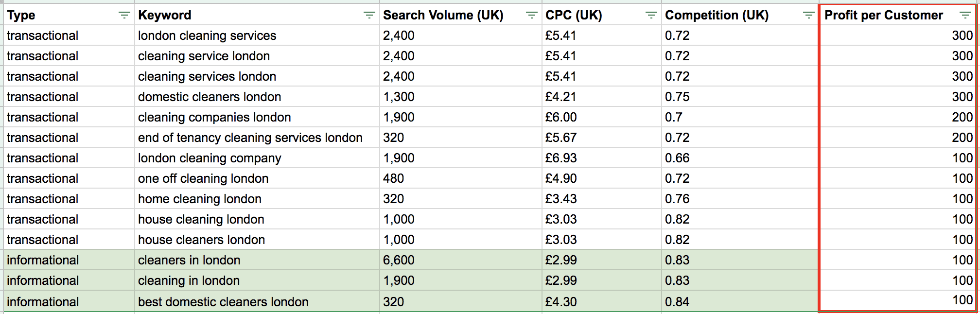Click the 480 search volume cell
This screenshot has width=980, height=314.
[393, 179]
